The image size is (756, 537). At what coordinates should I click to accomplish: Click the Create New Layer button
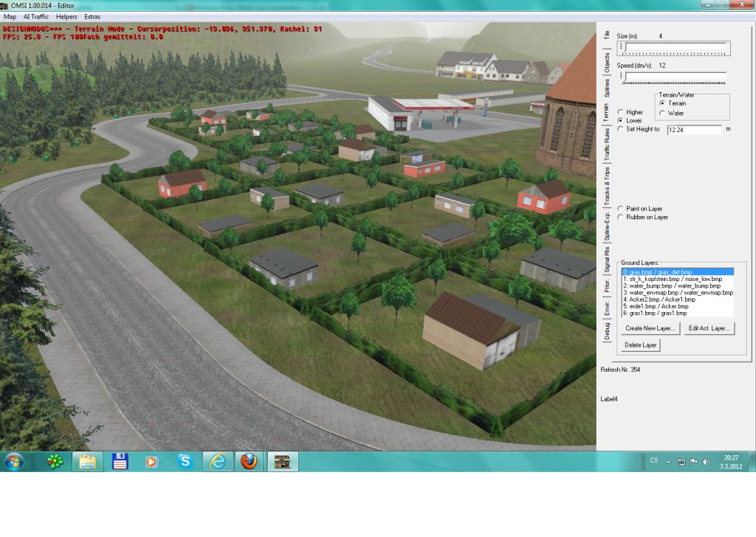650,328
